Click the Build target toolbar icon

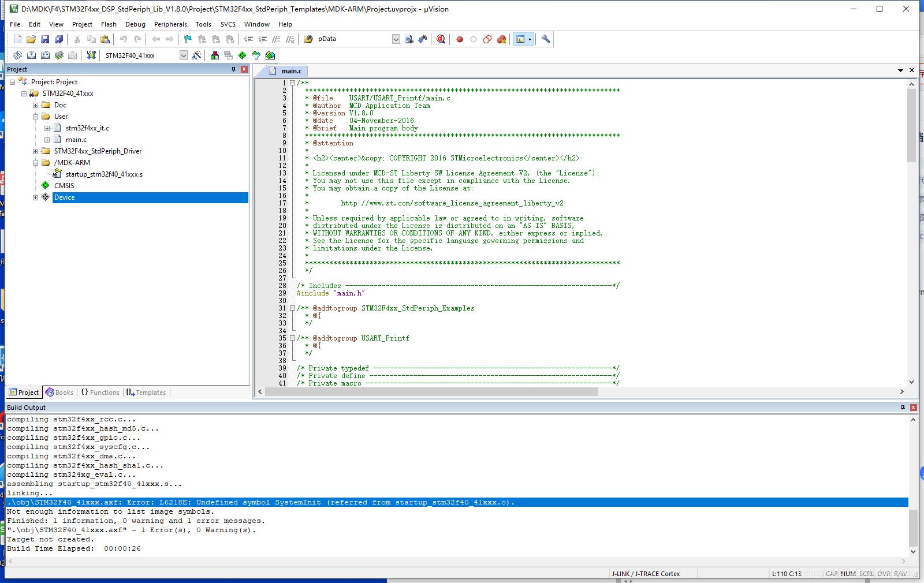pos(31,55)
